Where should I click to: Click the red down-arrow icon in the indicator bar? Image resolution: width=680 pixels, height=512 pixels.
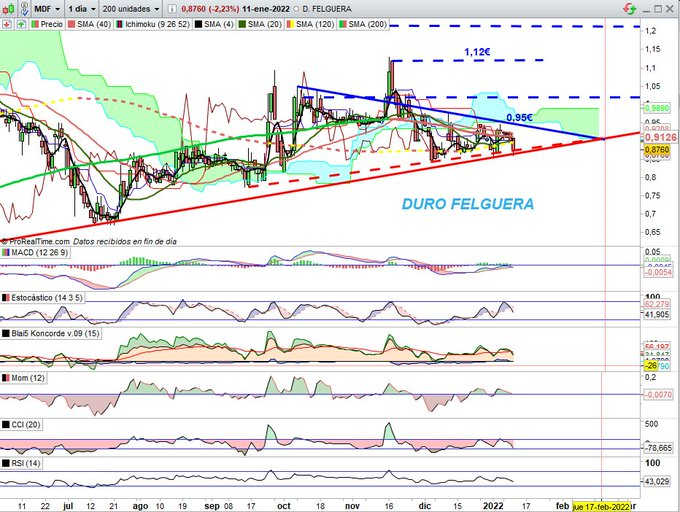7,24
